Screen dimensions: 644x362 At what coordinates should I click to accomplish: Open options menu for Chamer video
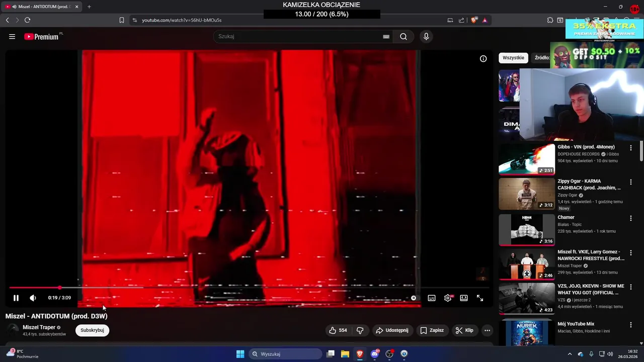[631, 218]
